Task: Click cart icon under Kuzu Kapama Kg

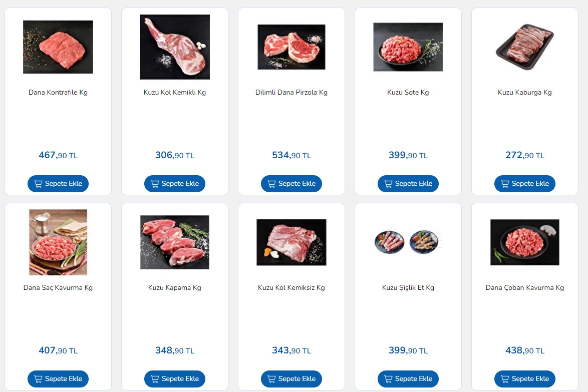Action: (x=154, y=379)
